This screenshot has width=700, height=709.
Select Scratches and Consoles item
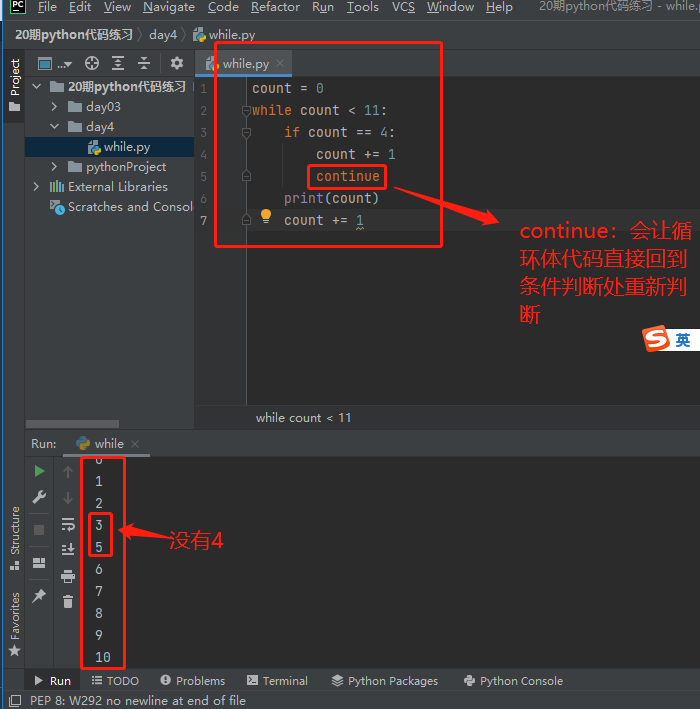coord(121,207)
